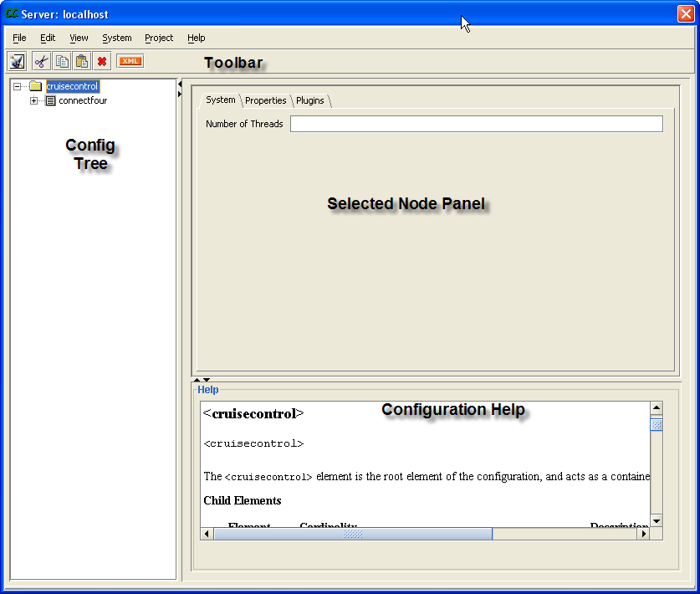Select the connectfour project icon
The width and height of the screenshot is (700, 594).
[x=50, y=101]
